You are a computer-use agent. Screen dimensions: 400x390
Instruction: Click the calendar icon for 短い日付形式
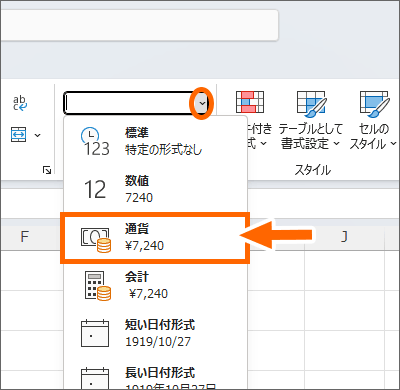coord(95,333)
